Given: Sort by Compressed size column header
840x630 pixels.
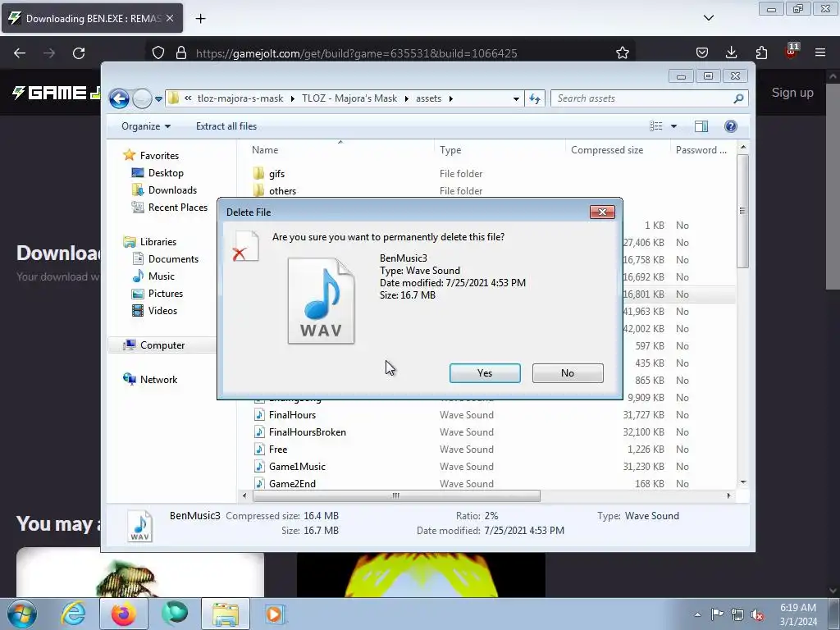Looking at the screenshot, I should 607,150.
